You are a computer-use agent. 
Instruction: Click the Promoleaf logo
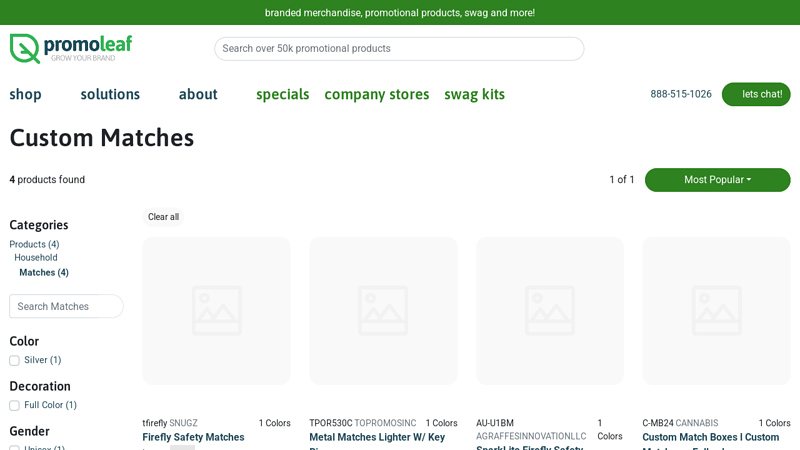[70, 48]
